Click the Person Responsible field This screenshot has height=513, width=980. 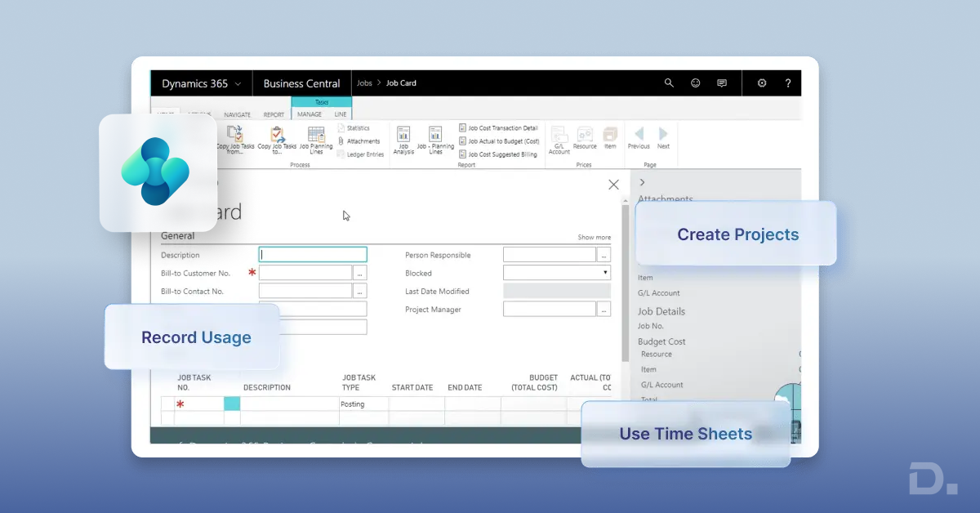550,255
